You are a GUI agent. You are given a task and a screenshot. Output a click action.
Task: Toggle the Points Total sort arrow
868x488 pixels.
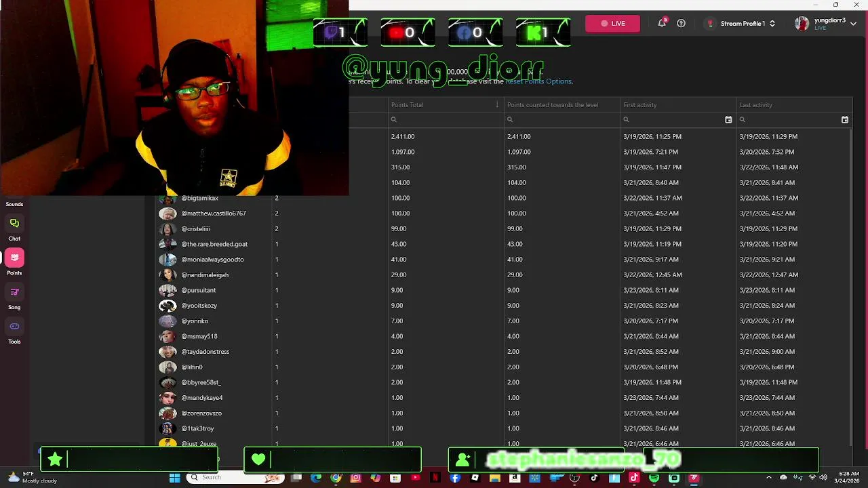[x=497, y=105]
